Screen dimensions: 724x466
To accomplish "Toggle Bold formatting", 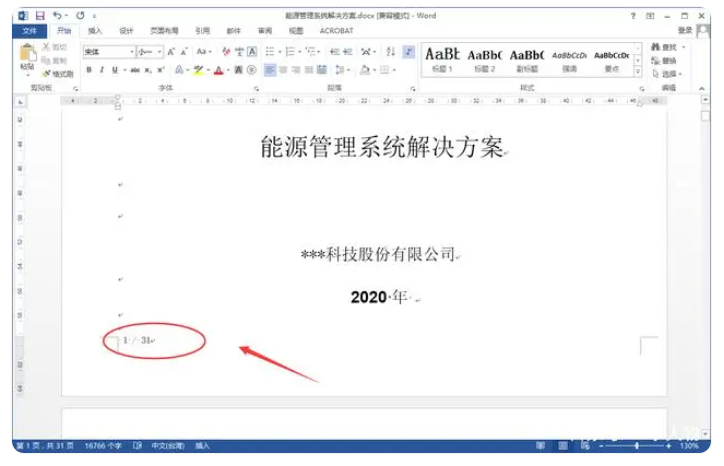I will click(89, 70).
